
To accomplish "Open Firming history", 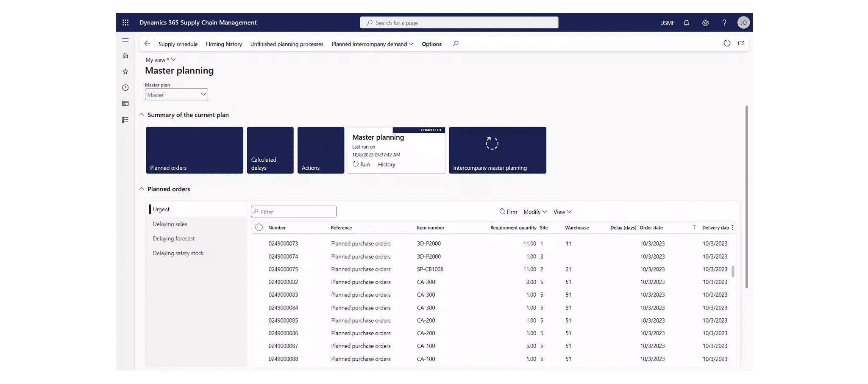I will click(x=224, y=44).
